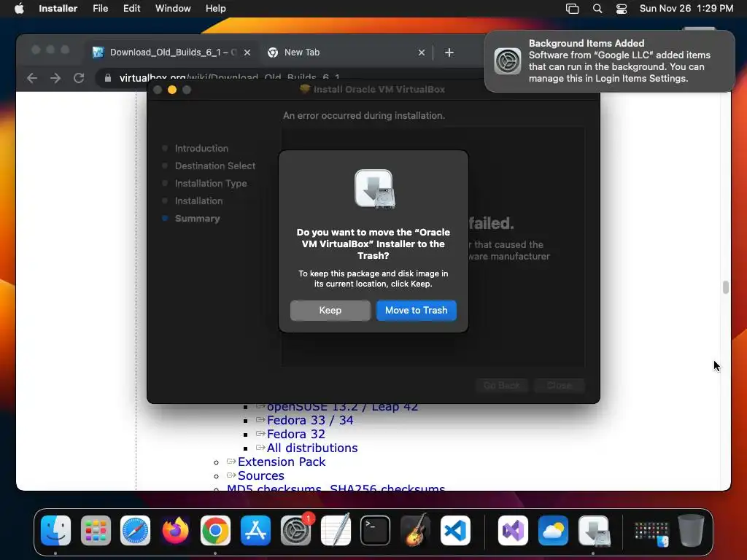Switch to the Download_Old_Builds_6_1 tab
The height and width of the screenshot is (560, 747).
[x=171, y=52]
